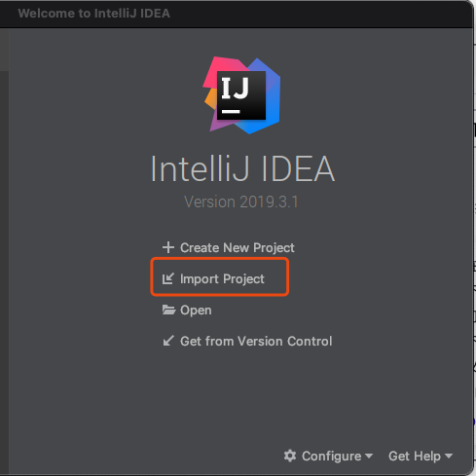
Task: Click the Configure gear icon
Action: pos(290,456)
